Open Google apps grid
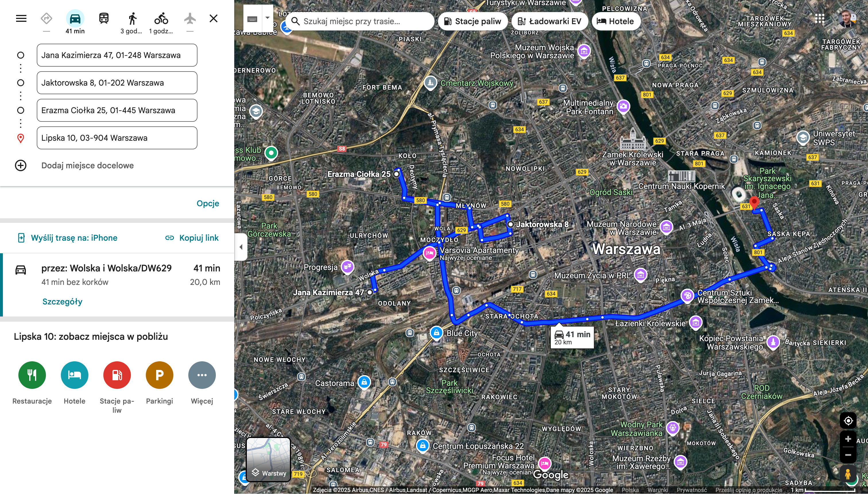This screenshot has height=494, width=868. tap(819, 18)
